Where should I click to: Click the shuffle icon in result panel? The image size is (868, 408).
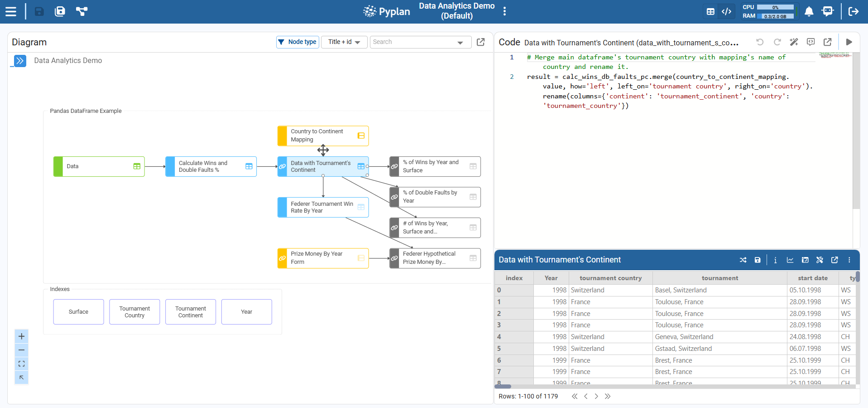coord(743,260)
